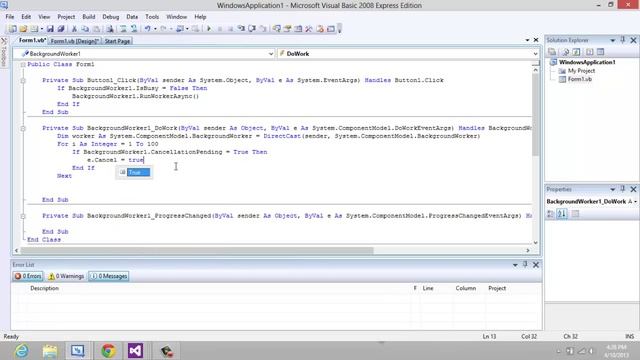Viewport: 640px width, 360px height.
Task: Click Comment out selected lines icon
Action: (122, 29)
